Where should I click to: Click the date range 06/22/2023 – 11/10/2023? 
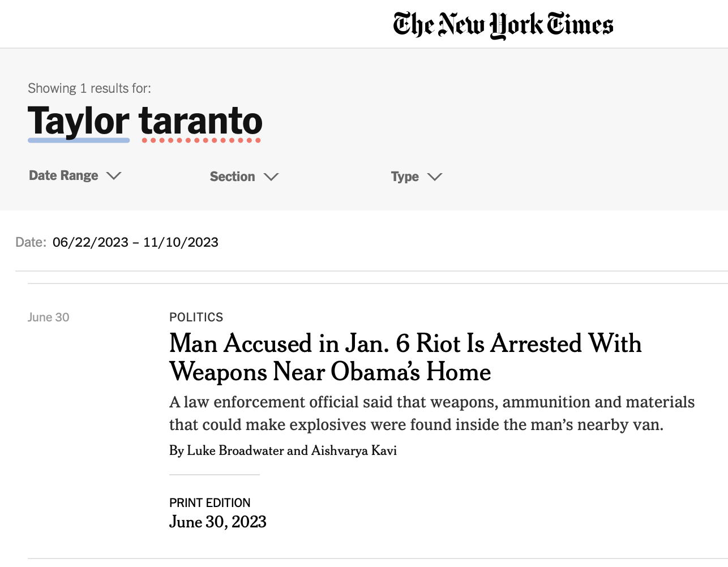tap(135, 242)
